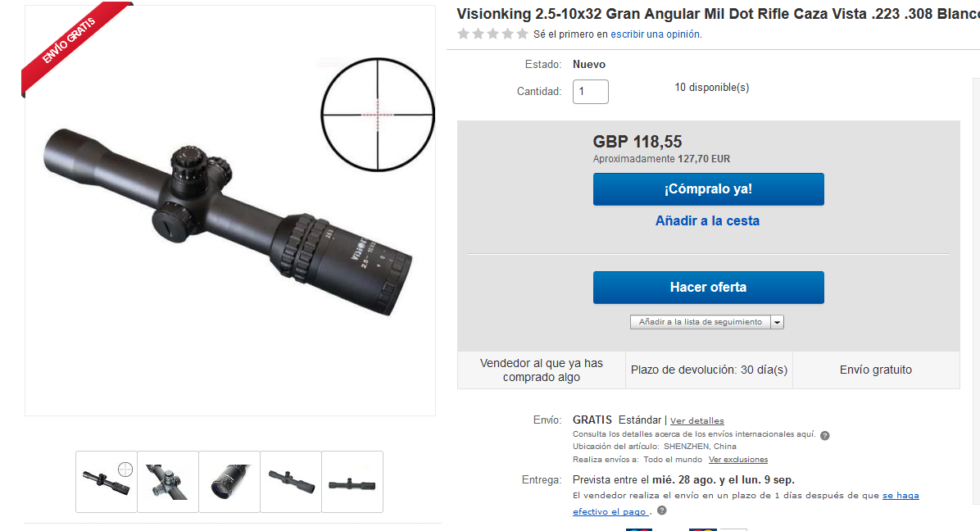Screen dimensions: 980x531
Task: Click the 'Añadir a la cesta' link
Action: [707, 220]
